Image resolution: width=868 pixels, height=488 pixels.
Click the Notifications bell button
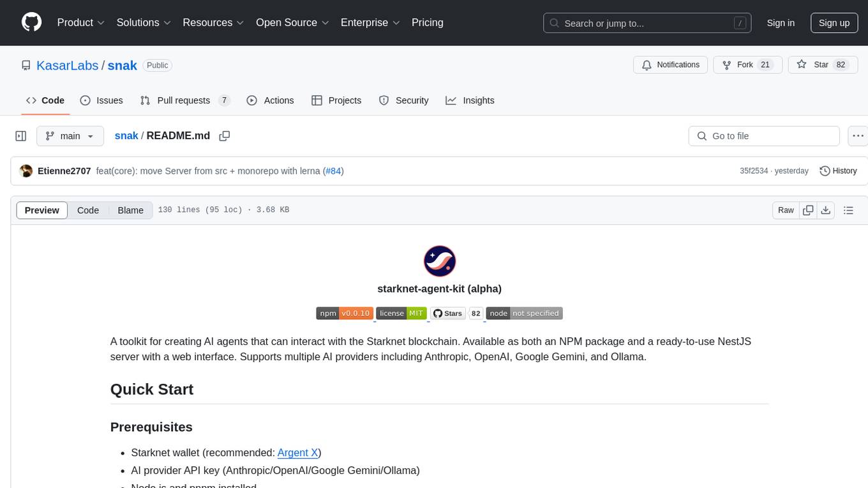click(670, 65)
